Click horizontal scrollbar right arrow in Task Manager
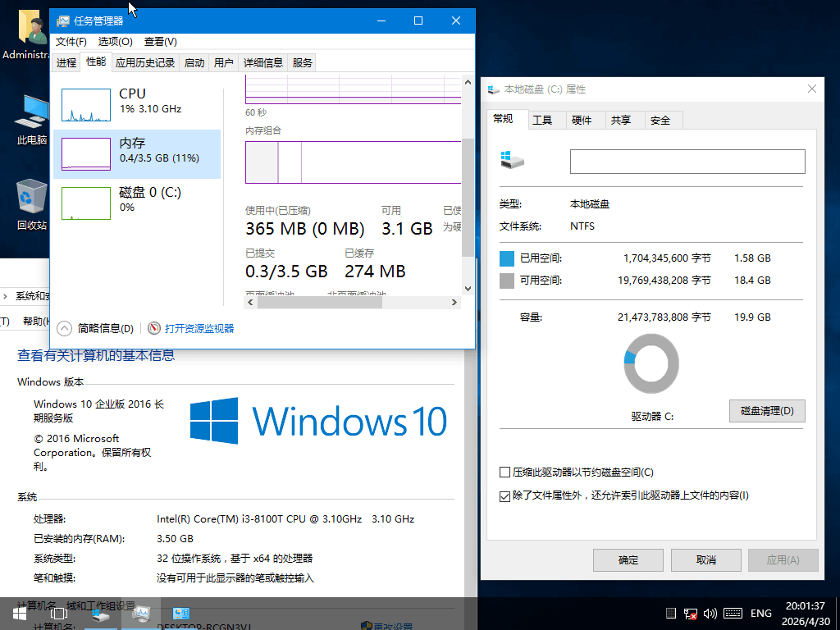 pos(454,302)
